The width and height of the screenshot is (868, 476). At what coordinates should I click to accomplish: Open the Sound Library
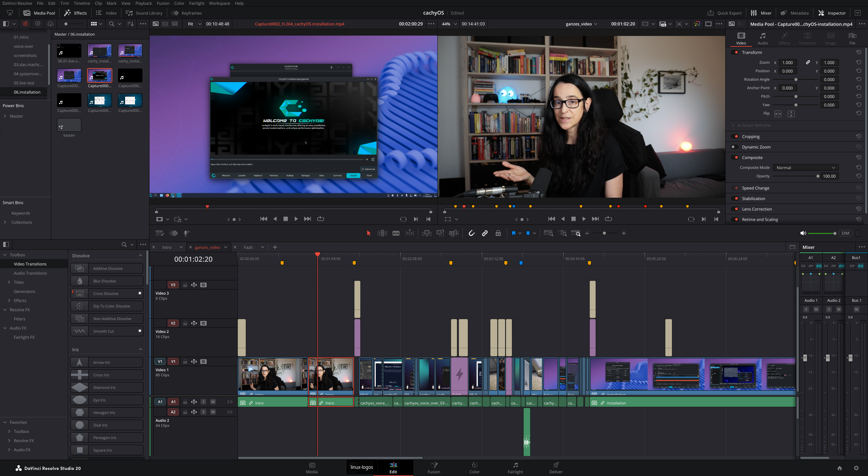tap(144, 13)
